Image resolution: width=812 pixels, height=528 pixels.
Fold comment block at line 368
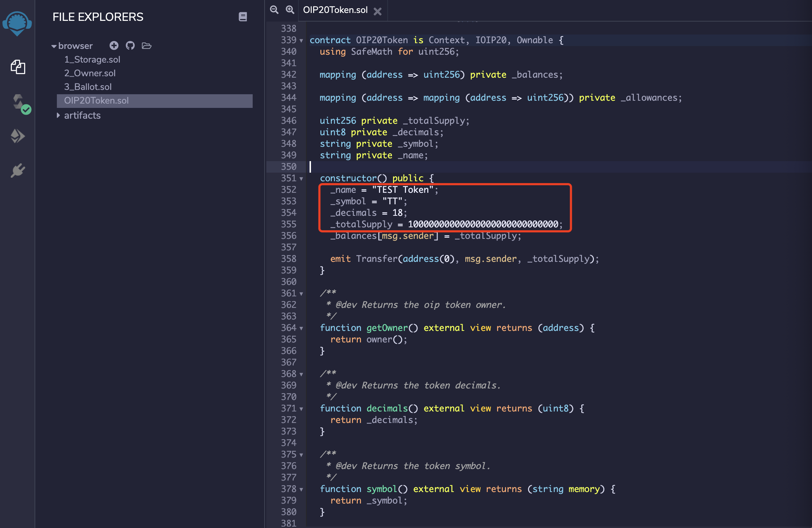coord(301,374)
